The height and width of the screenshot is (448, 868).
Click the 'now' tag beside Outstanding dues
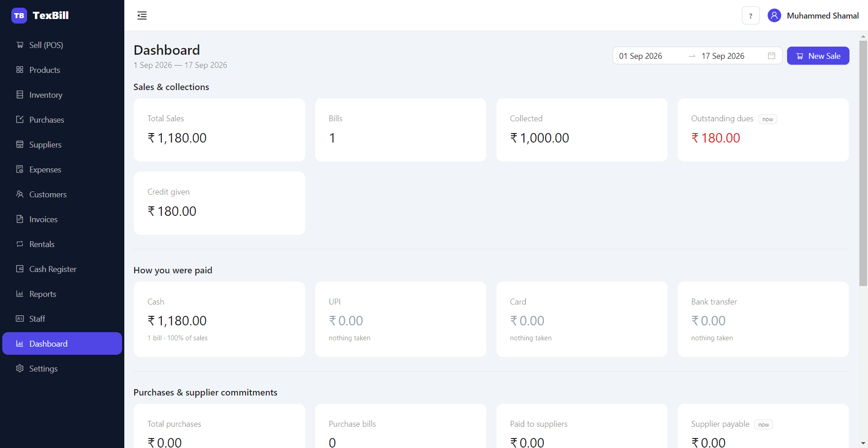pyautogui.click(x=767, y=119)
